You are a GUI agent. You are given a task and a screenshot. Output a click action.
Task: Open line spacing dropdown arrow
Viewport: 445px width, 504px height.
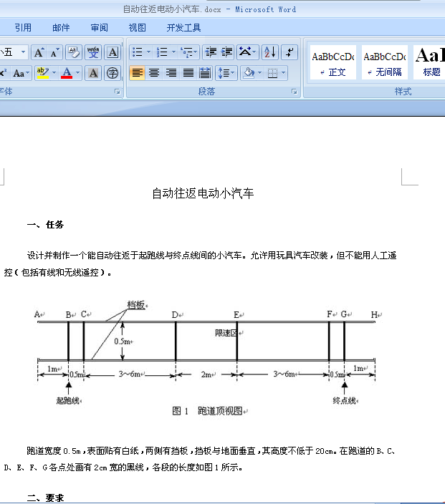[233, 73]
